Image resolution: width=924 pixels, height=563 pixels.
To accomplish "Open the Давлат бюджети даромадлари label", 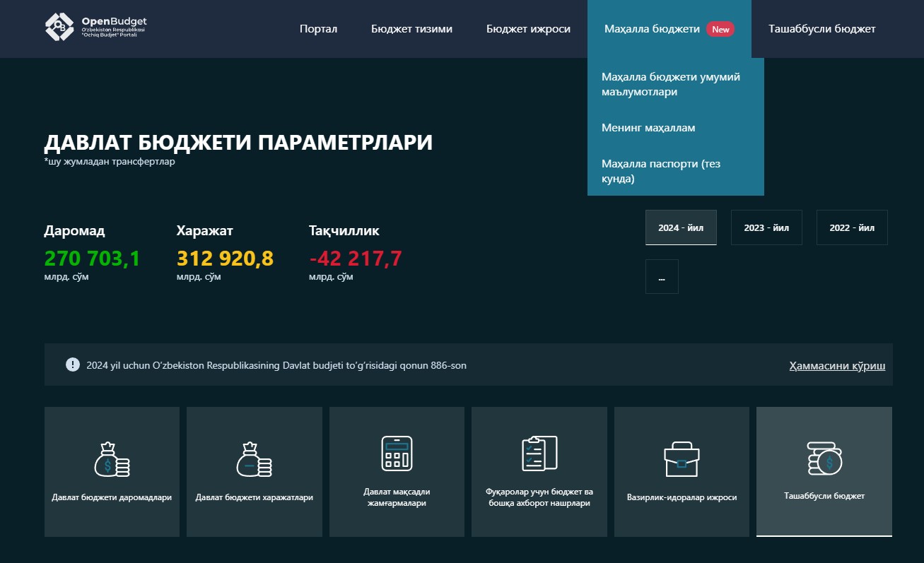I will click(x=112, y=497).
